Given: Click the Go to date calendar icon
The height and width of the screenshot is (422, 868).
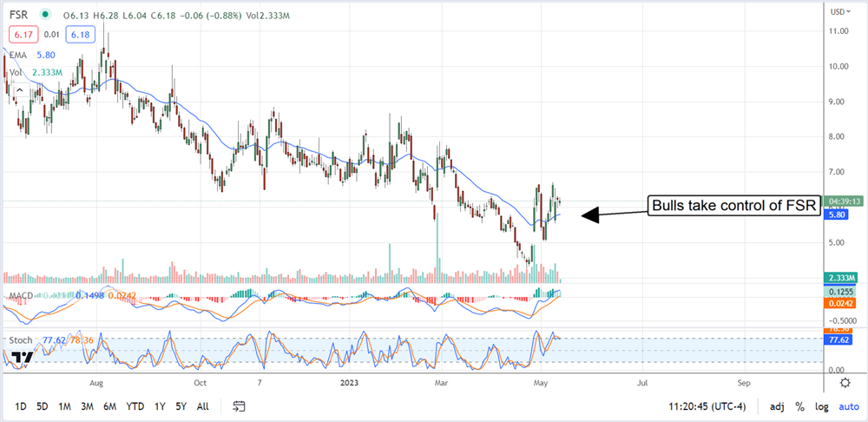Looking at the screenshot, I should pos(240,406).
